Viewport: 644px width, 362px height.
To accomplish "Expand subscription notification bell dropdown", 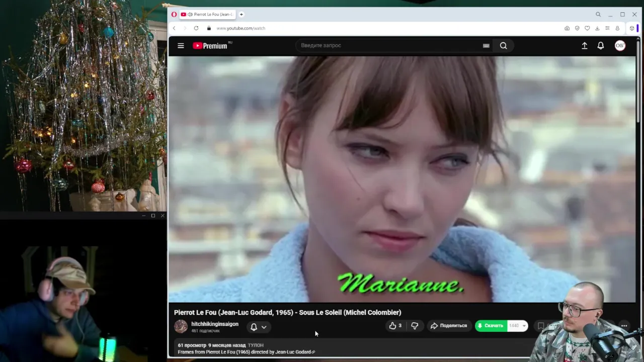I will 259,327.
